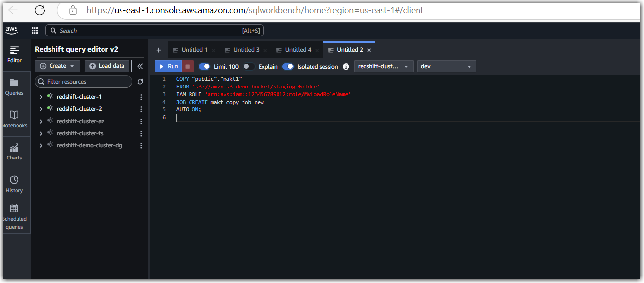Select redshift-demo-cluster-dg in resource tree
This screenshot has height=283, width=644.
(x=89, y=145)
